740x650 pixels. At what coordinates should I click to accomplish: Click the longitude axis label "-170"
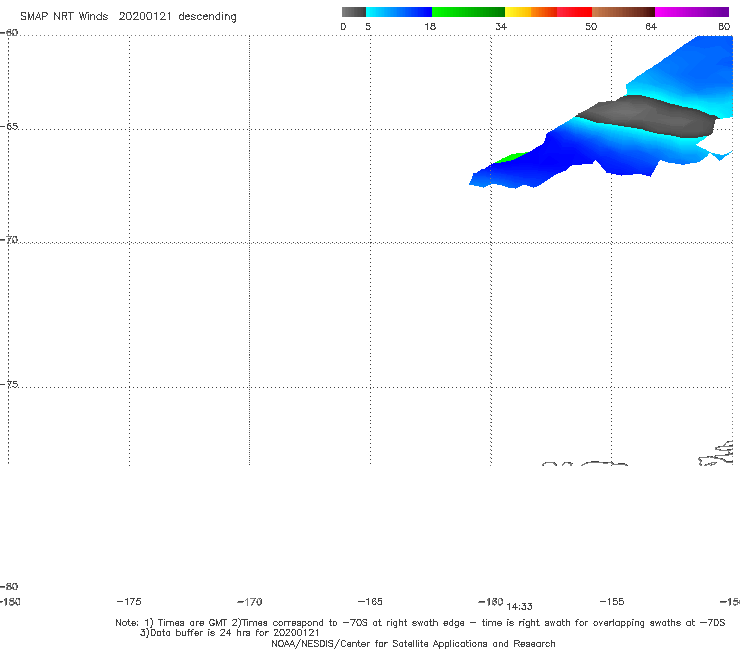point(250,602)
